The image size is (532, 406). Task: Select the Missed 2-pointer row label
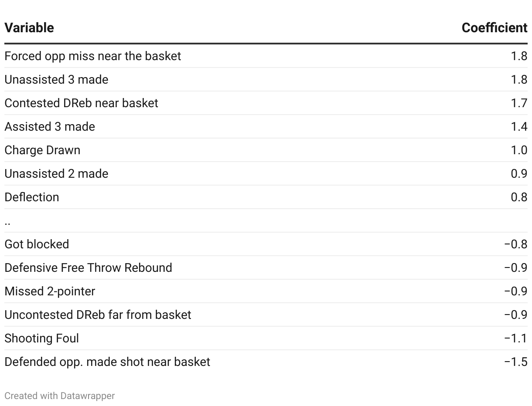[50, 291]
